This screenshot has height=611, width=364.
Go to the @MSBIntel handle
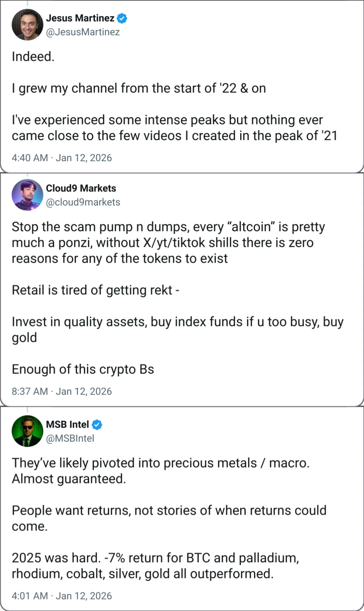tap(70, 438)
